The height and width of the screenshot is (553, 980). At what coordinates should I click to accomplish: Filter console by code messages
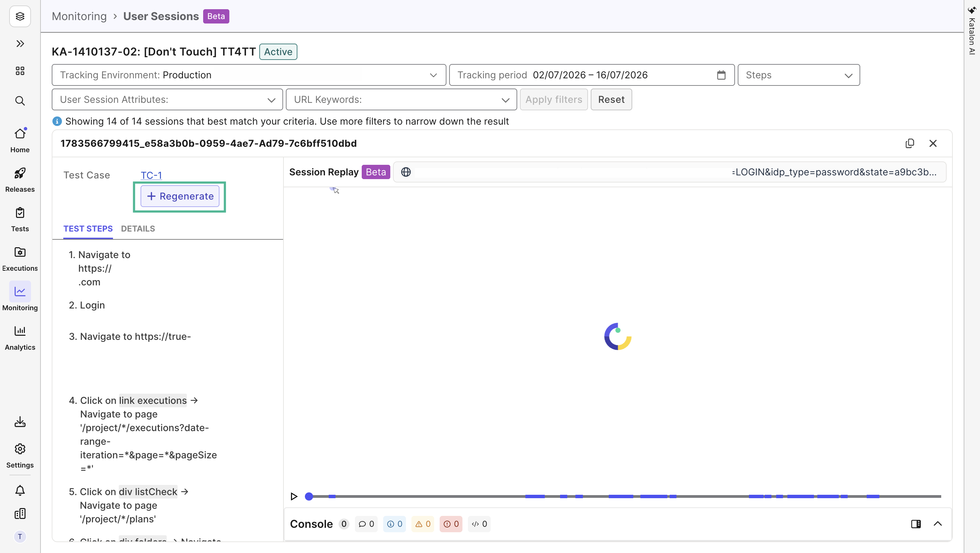coord(479,524)
